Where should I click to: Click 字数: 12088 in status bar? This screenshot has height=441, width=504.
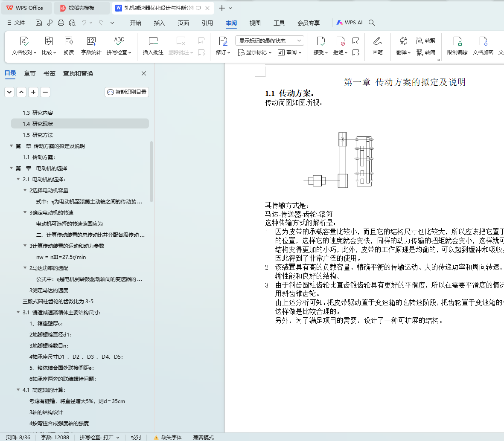coord(55,438)
